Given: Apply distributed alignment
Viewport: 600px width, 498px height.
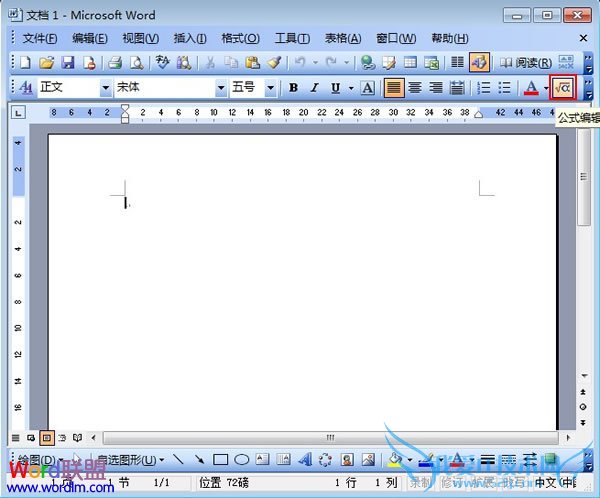Looking at the screenshot, I should tap(457, 88).
